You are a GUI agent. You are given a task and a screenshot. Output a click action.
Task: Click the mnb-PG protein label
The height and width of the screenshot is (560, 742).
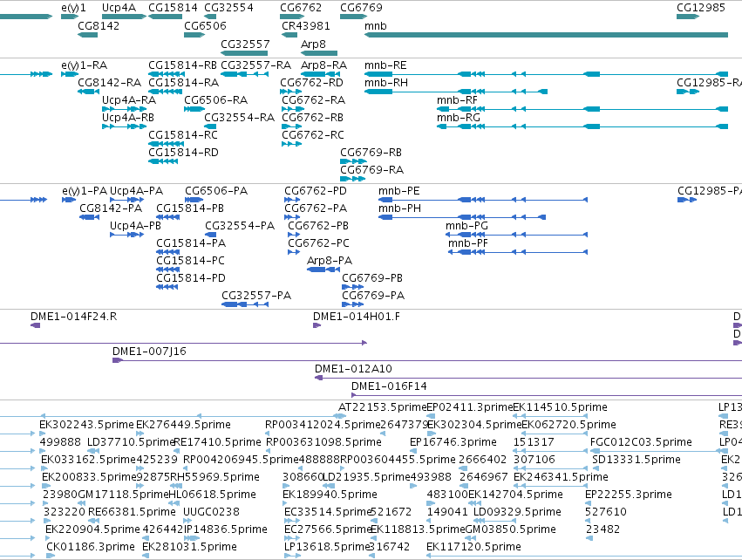[x=466, y=226]
